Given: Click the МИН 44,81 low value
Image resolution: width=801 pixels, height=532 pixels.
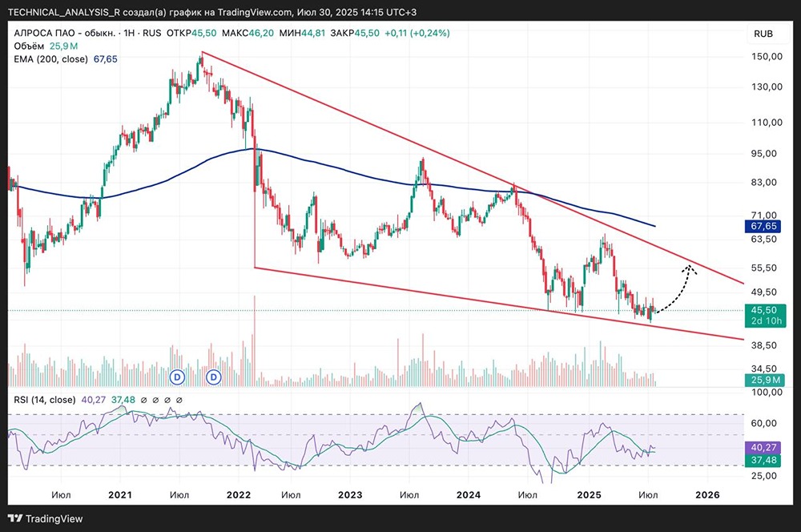Looking at the screenshot, I should [303, 33].
